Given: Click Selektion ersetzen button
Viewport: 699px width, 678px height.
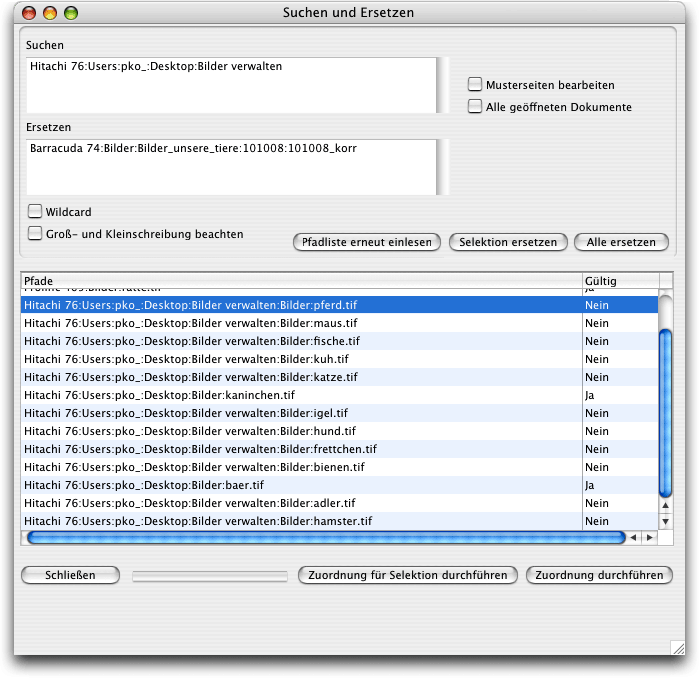Looking at the screenshot, I should coord(508,242).
